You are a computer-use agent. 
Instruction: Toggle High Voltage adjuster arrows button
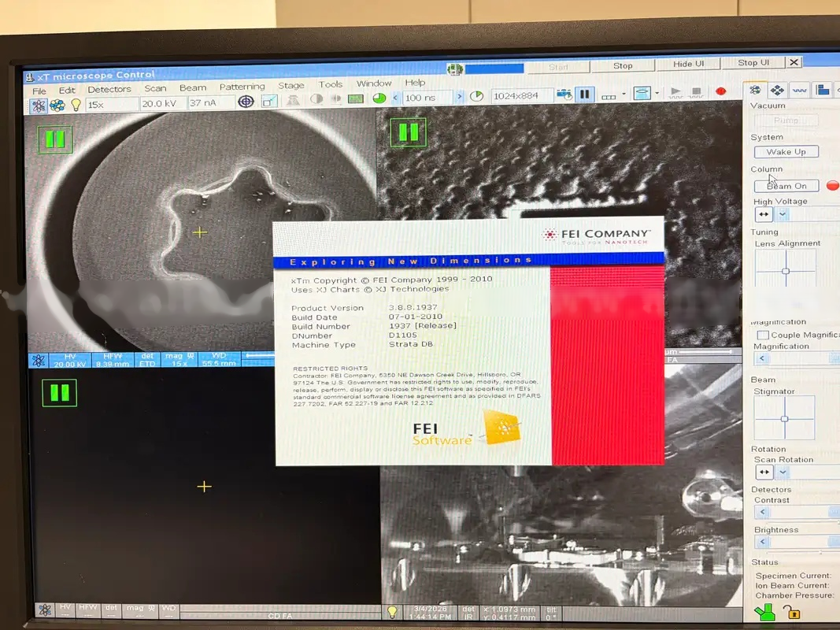[764, 214]
